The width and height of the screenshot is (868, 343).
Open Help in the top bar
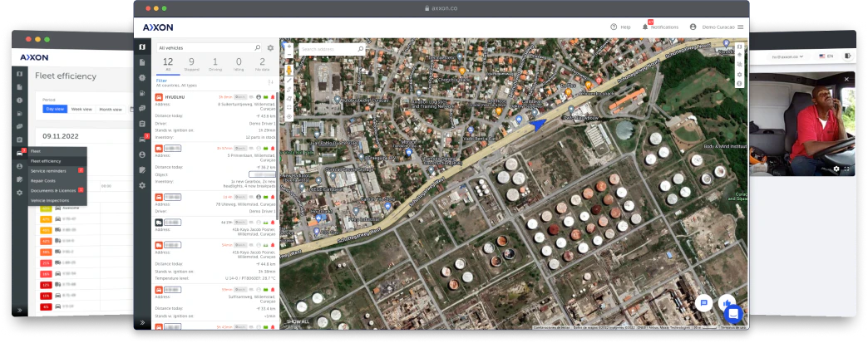click(620, 27)
